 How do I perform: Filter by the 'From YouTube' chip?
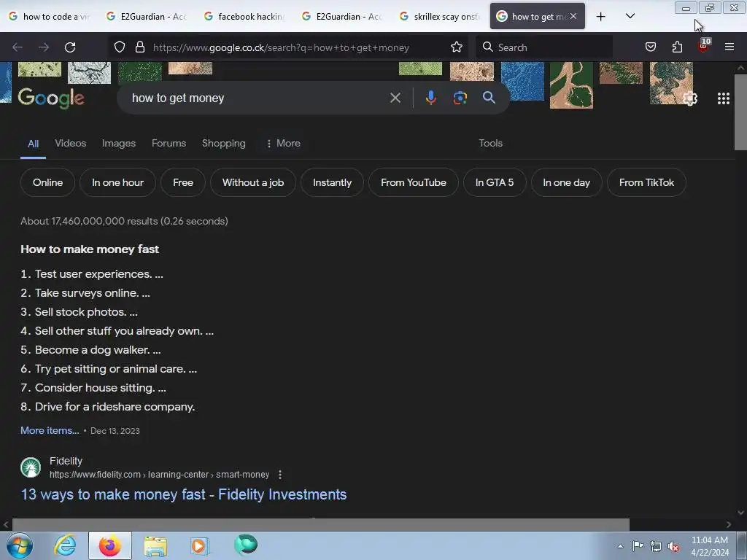tap(414, 182)
